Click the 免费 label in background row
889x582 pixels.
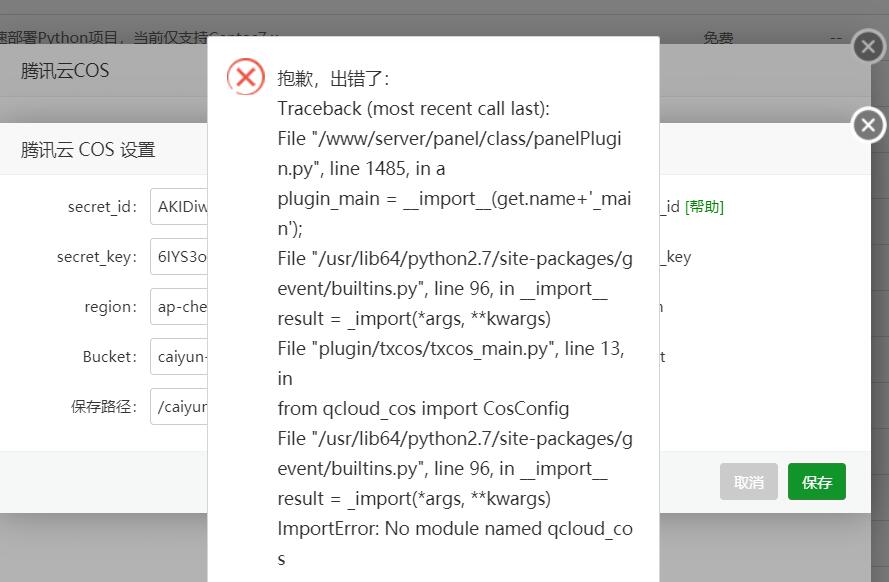(x=718, y=38)
